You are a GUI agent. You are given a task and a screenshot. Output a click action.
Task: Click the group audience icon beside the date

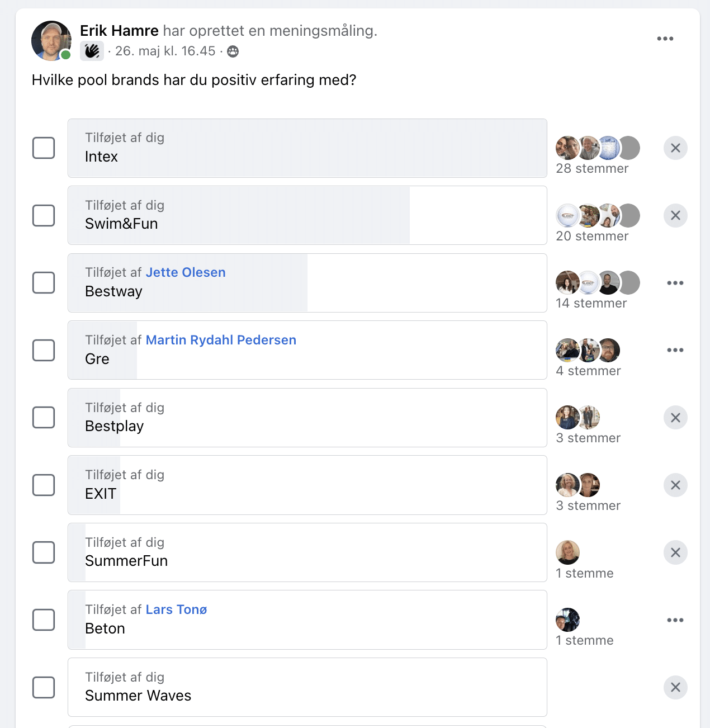[x=233, y=51]
